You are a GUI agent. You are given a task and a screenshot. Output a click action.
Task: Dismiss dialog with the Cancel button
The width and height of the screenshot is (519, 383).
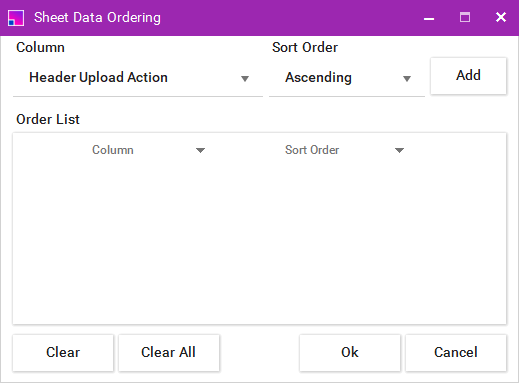[x=456, y=353]
